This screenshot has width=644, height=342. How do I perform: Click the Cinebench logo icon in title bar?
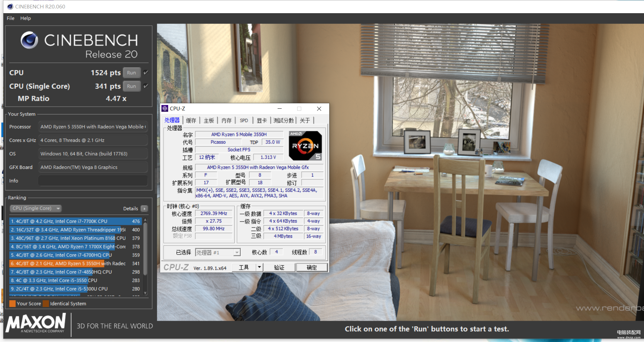(10, 6)
